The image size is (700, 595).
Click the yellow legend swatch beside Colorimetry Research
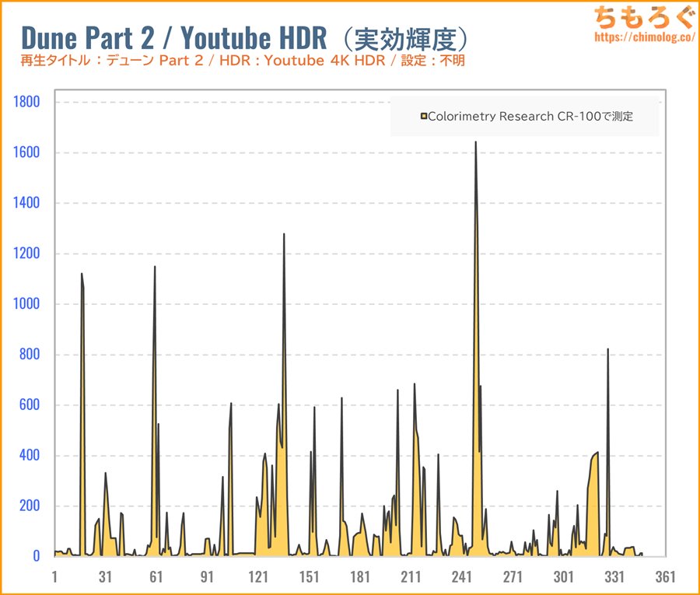click(424, 117)
